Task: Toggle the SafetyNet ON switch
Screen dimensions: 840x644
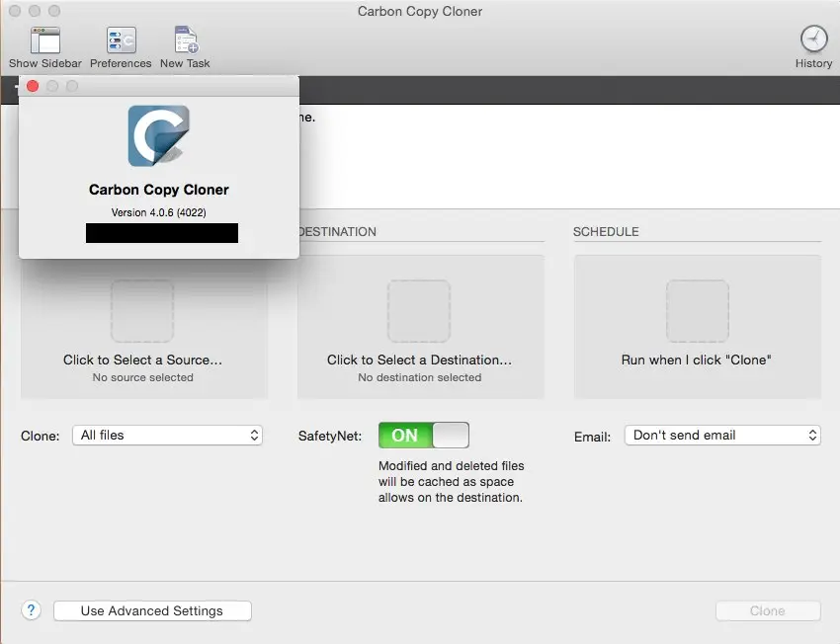Action: point(423,436)
